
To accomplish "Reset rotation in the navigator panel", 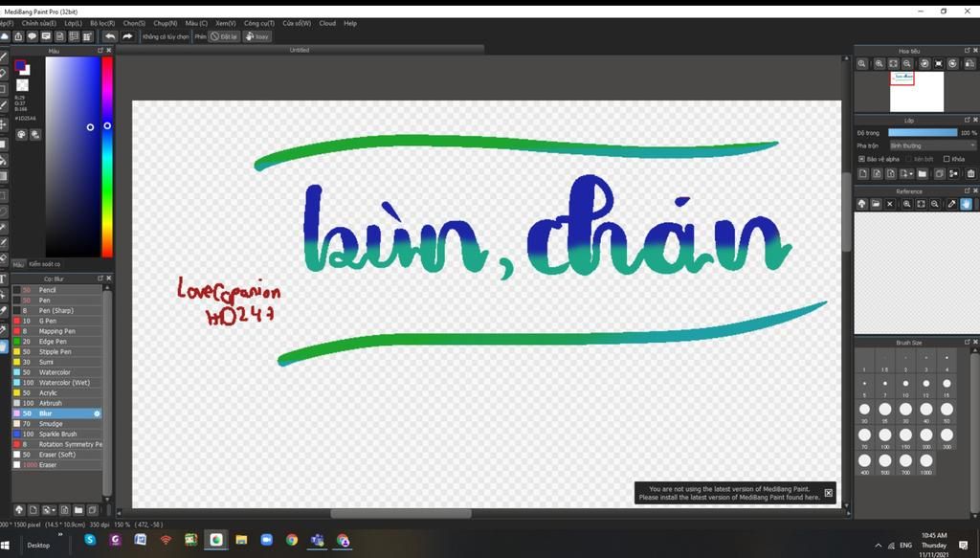I will 938,64.
